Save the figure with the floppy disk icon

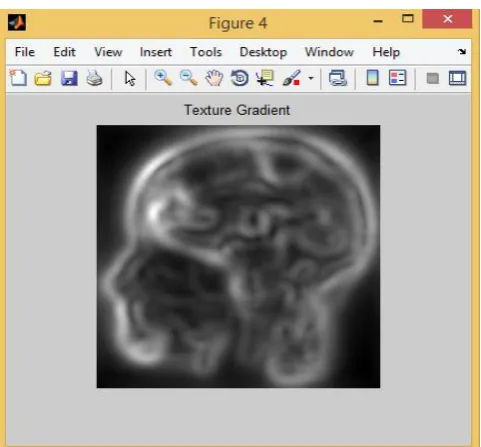click(x=69, y=79)
